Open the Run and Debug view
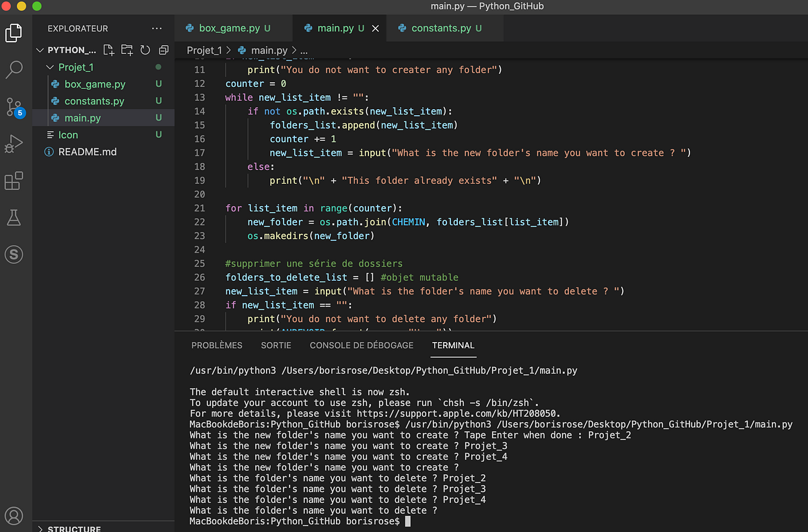The height and width of the screenshot is (532, 808). pos(15,143)
